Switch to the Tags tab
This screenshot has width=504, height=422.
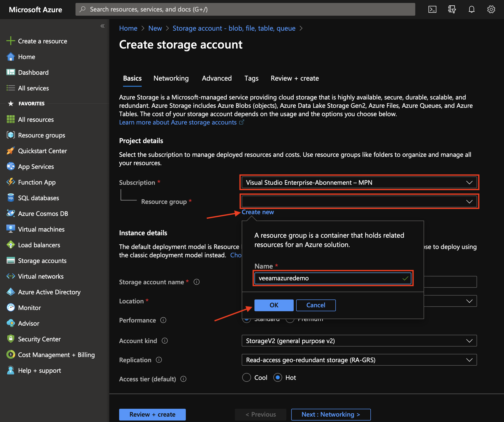click(251, 78)
